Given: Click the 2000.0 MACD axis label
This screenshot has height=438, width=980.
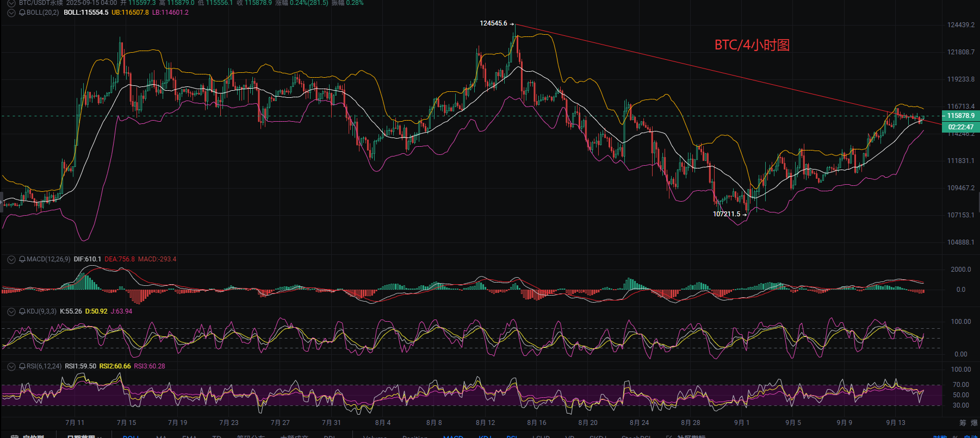Looking at the screenshot, I should coord(960,270).
